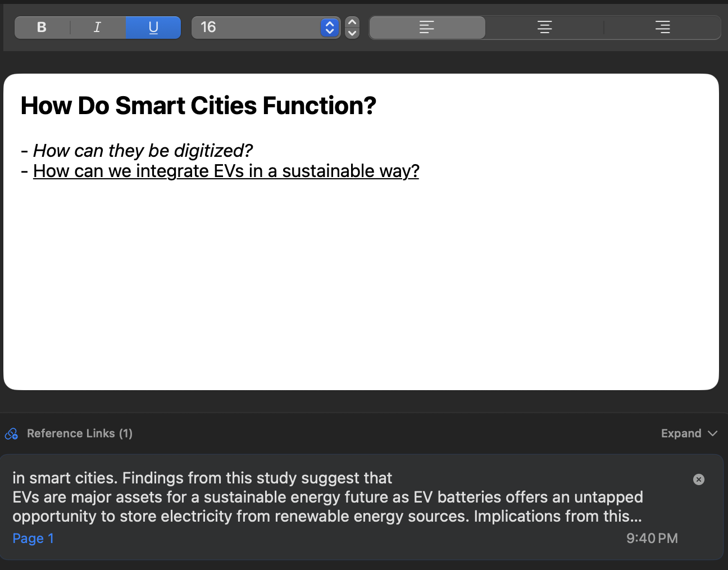This screenshot has width=728, height=570.
Task: Click the reference excerpt about EV batteries
Action: [327, 497]
